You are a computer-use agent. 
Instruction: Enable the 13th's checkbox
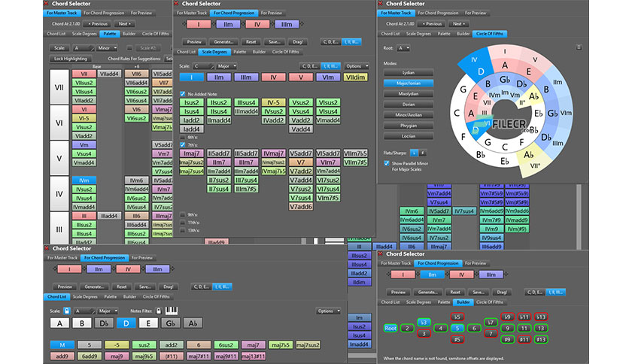[183, 230]
